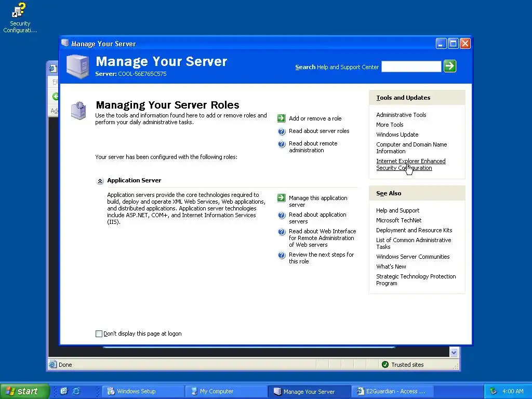Switch to E2Guardian - Access taskbar button
This screenshot has height=399, width=532.
pos(393,391)
